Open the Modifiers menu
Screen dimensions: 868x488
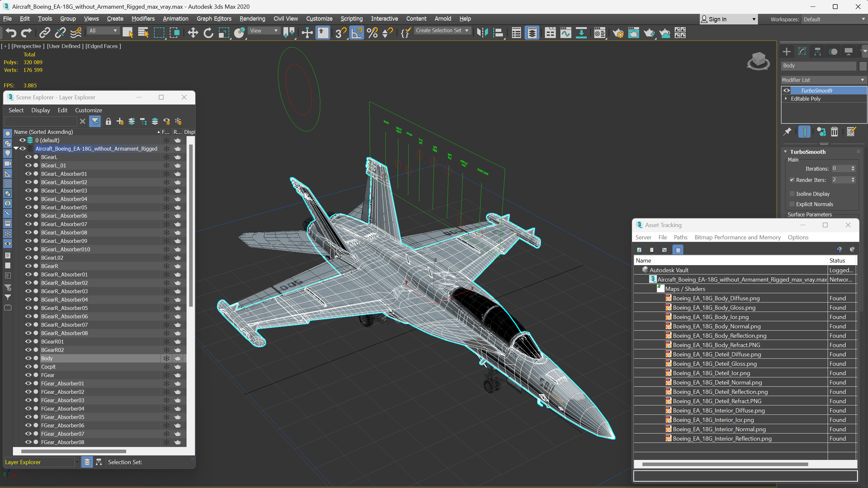click(143, 18)
